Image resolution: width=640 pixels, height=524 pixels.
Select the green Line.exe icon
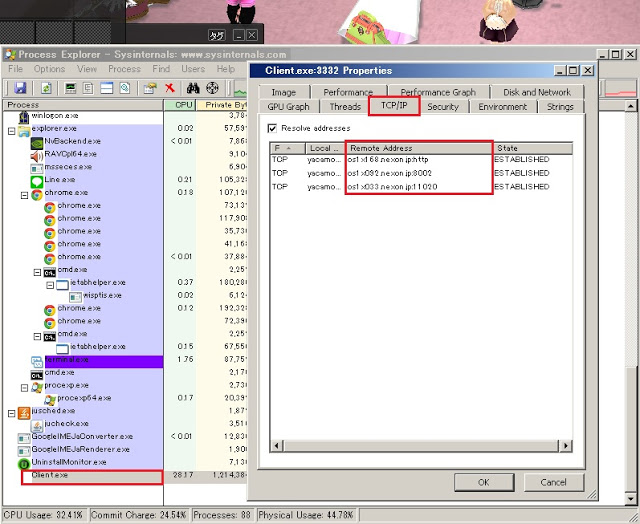click(37, 181)
